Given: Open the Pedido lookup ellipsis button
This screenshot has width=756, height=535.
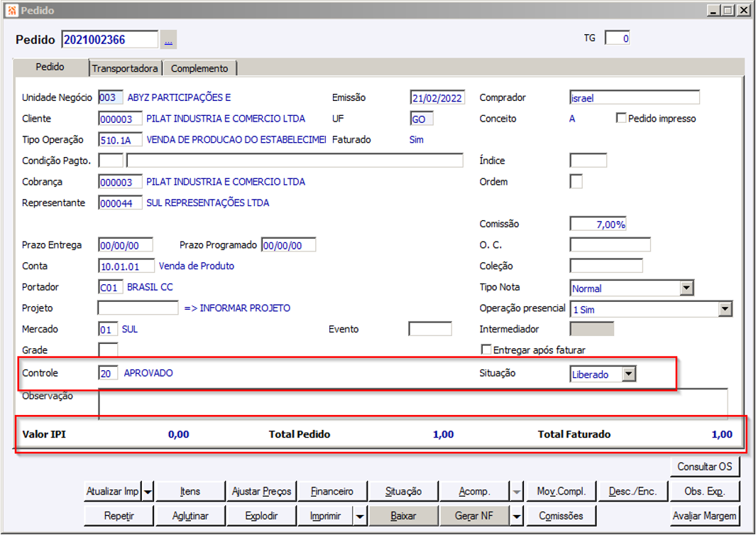Looking at the screenshot, I should (x=168, y=40).
